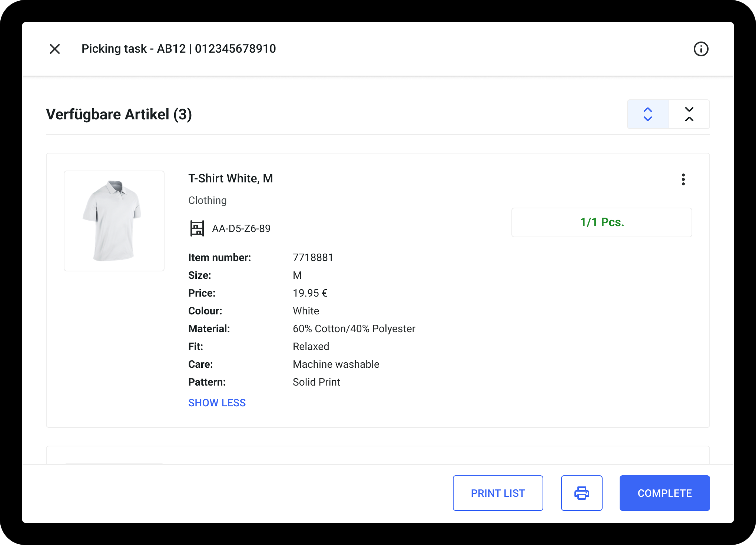The image size is (756, 545).
Task: Select the item number 7718881
Action: pyautogui.click(x=313, y=258)
